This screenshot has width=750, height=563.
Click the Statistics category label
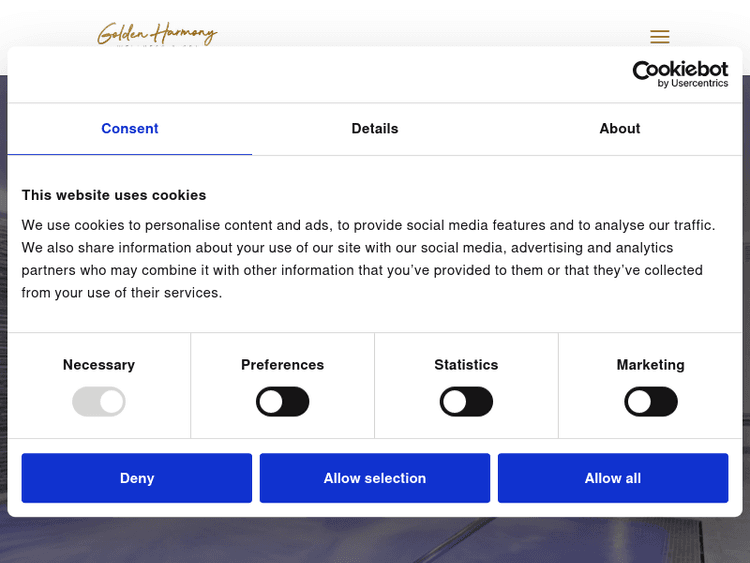tap(466, 365)
